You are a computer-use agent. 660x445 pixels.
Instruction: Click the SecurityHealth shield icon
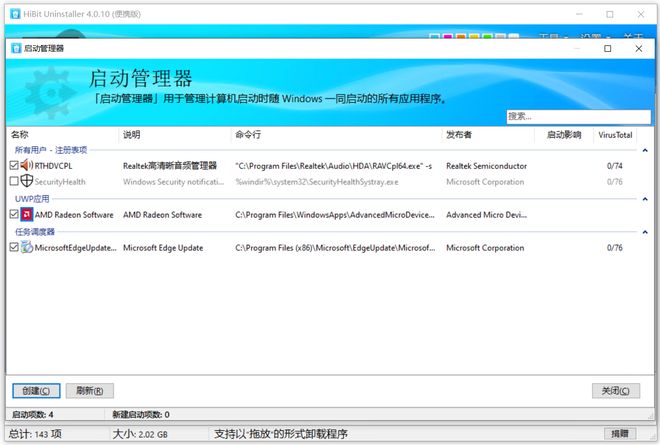pos(27,181)
